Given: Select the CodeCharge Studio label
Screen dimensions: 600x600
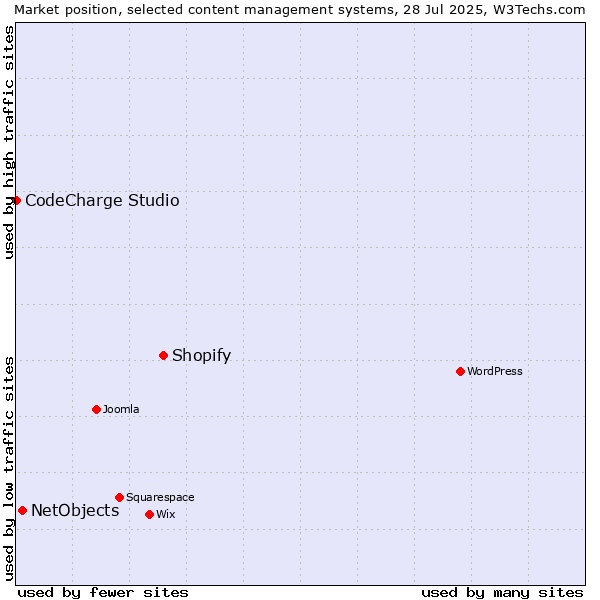Looking at the screenshot, I should 102,201.
